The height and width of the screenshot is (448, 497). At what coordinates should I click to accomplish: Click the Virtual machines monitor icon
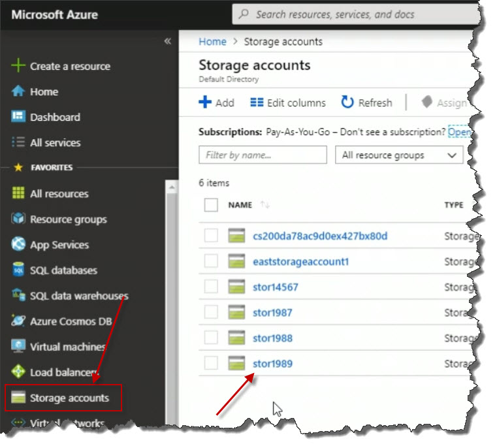click(18, 346)
